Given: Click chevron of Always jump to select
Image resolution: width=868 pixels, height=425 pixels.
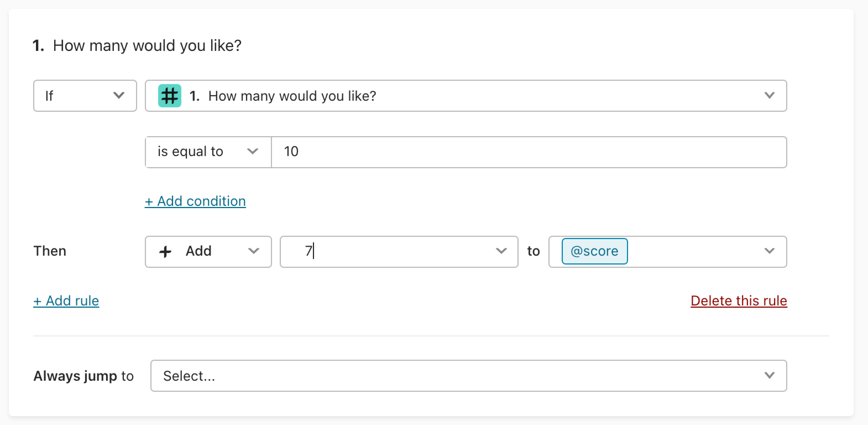Looking at the screenshot, I should (x=769, y=375).
